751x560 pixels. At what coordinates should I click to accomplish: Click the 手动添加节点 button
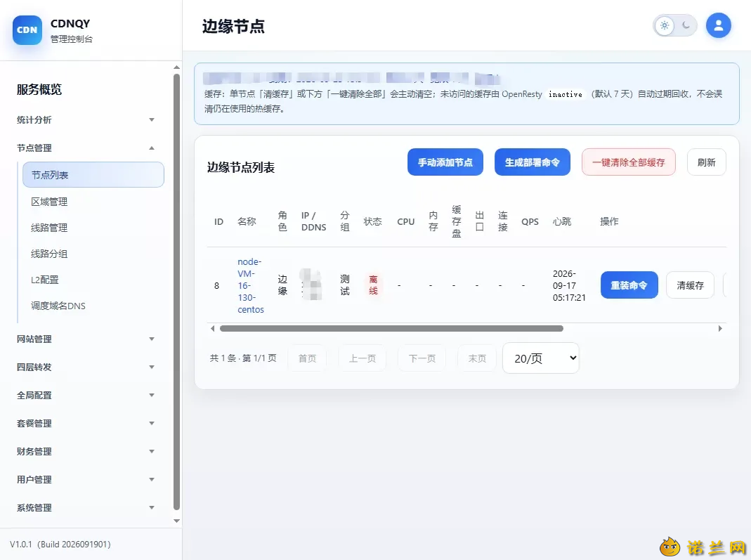coord(445,162)
